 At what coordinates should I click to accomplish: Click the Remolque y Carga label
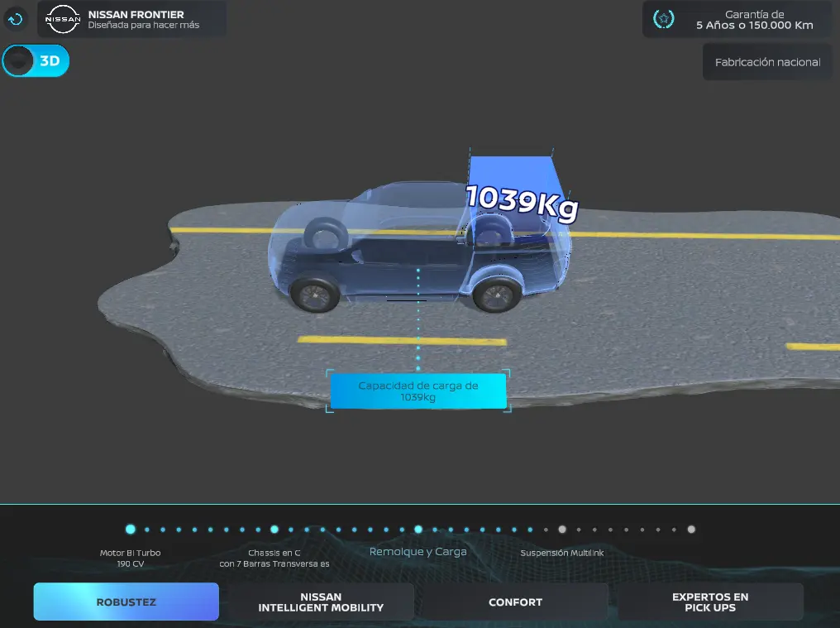pos(418,551)
